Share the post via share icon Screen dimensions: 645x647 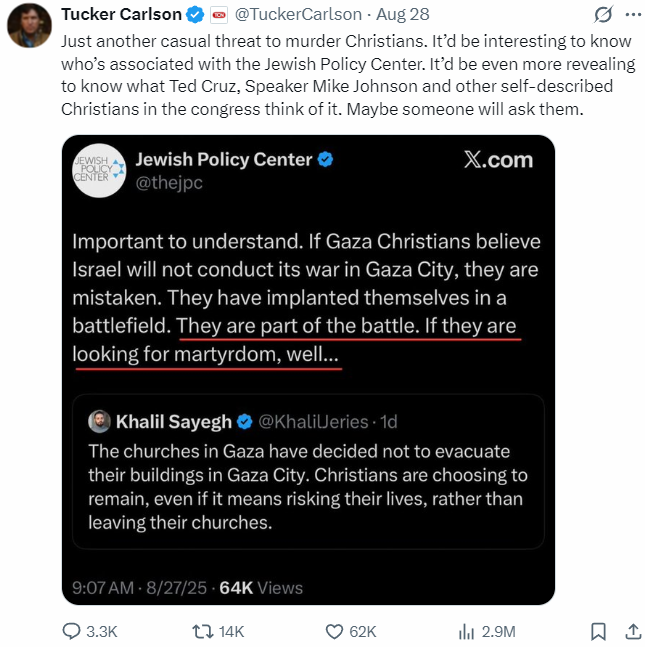(632, 631)
